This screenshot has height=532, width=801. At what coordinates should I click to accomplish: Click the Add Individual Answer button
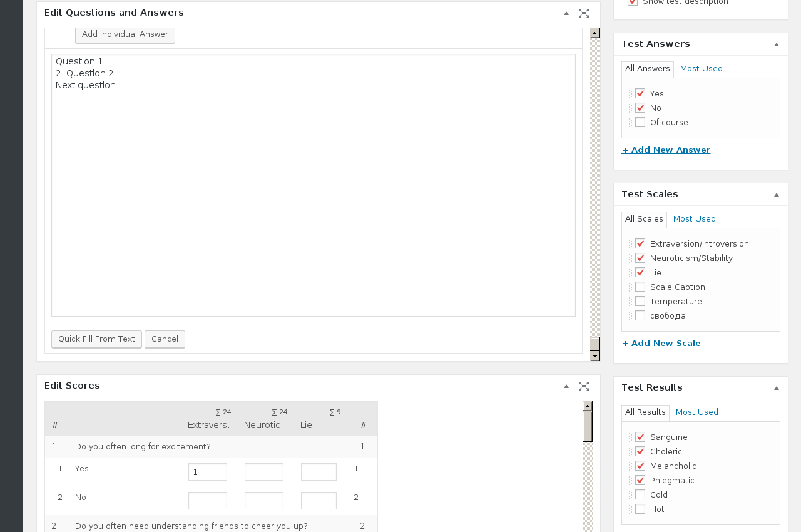pos(125,34)
